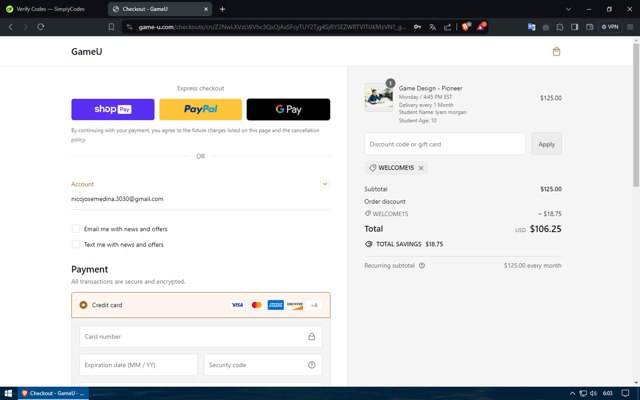Open the extensions puzzle icon
The image size is (640, 400).
click(560, 27)
